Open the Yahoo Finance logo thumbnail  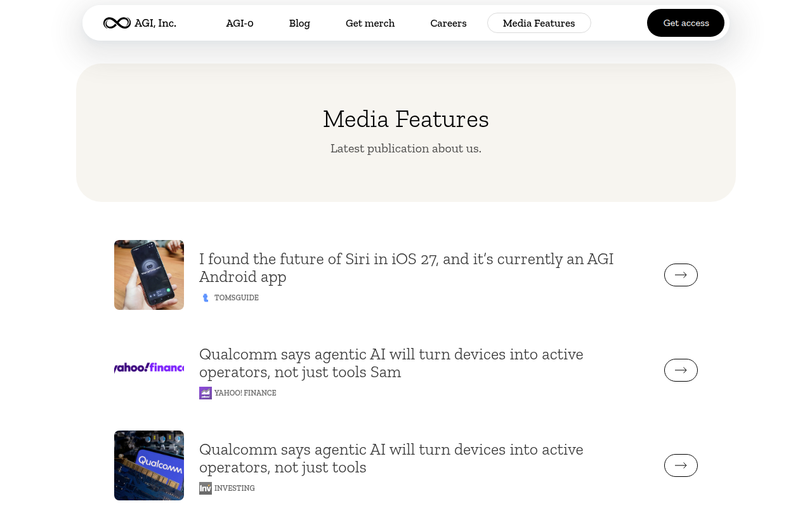pyautogui.click(x=149, y=367)
